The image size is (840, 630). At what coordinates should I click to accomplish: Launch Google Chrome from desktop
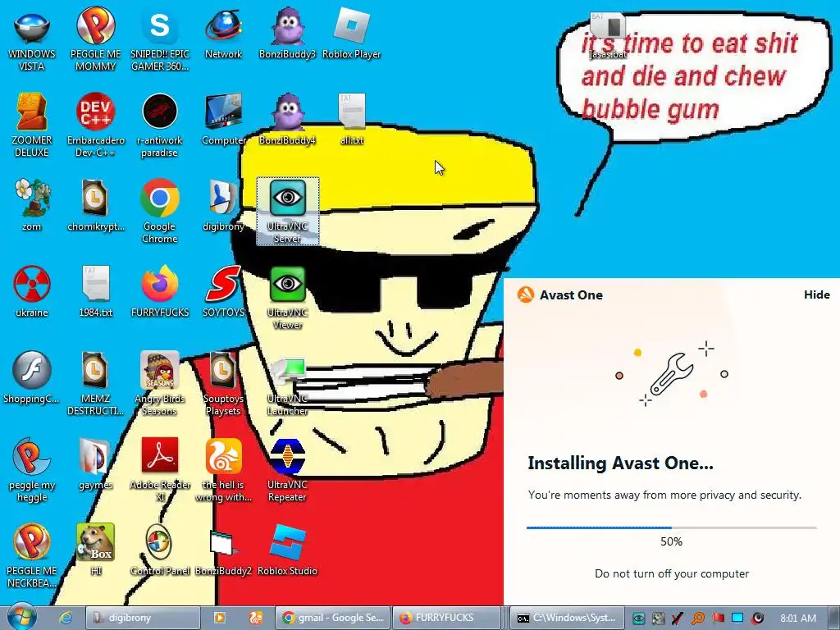[x=160, y=212]
